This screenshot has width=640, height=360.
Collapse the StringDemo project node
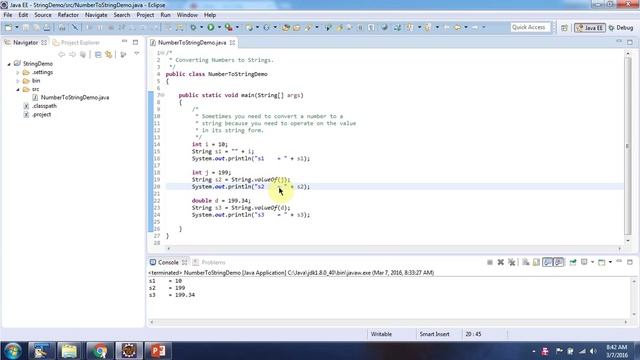pos(9,64)
